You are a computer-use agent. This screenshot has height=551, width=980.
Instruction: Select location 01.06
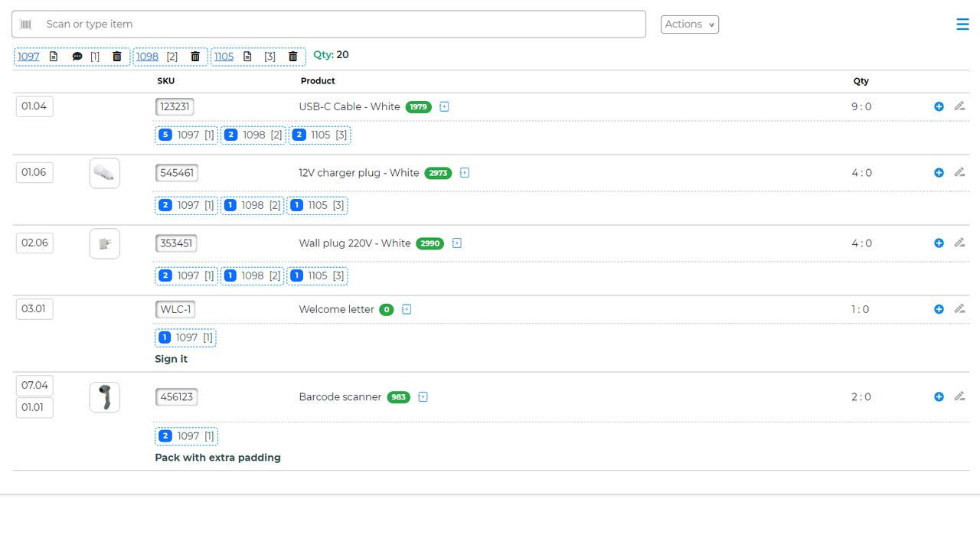tap(34, 172)
